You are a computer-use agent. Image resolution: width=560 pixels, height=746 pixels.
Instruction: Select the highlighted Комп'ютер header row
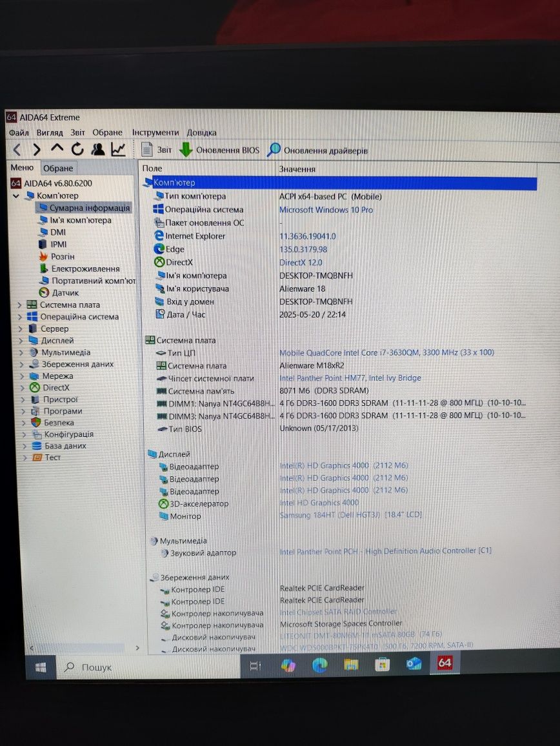pyautogui.click(x=340, y=183)
